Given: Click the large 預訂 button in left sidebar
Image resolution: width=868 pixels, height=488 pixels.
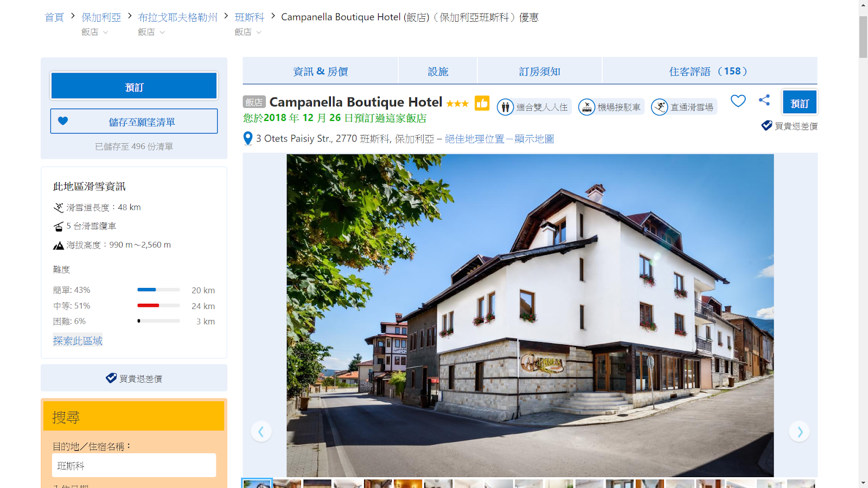Looking at the screenshot, I should [x=134, y=86].
